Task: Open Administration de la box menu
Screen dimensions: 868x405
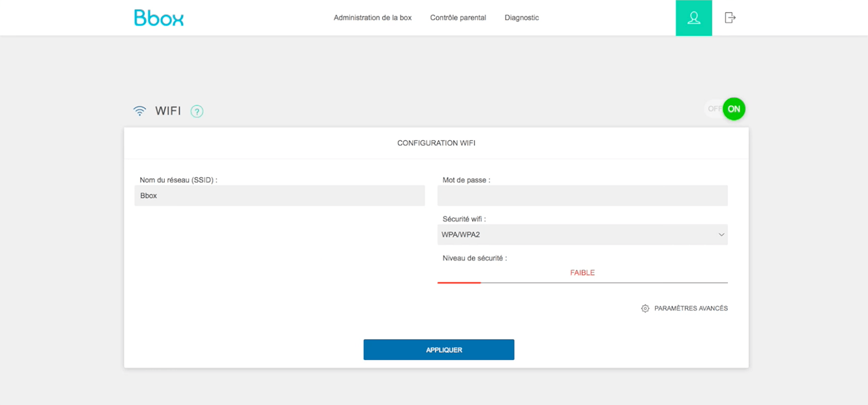Action: 373,18
